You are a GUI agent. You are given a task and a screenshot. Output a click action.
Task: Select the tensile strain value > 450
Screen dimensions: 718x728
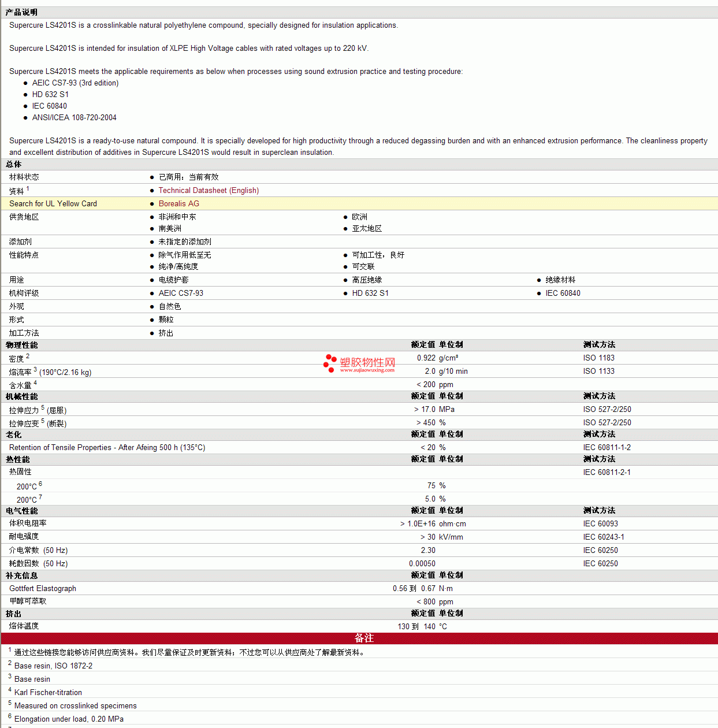[426, 422]
